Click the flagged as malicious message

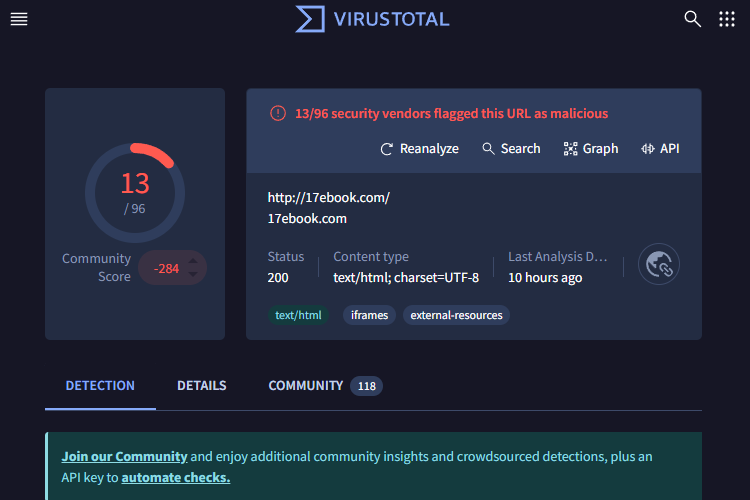[452, 113]
